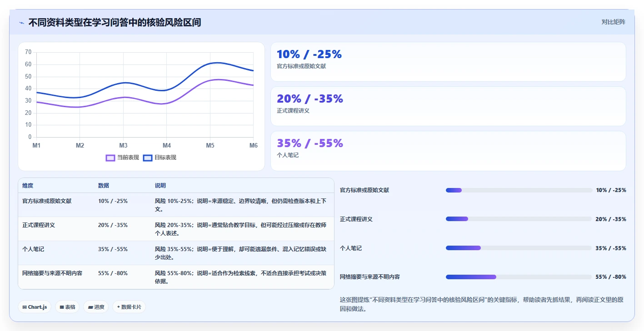Select the 20% / -35% data card
The image size is (644, 331).
click(448, 106)
